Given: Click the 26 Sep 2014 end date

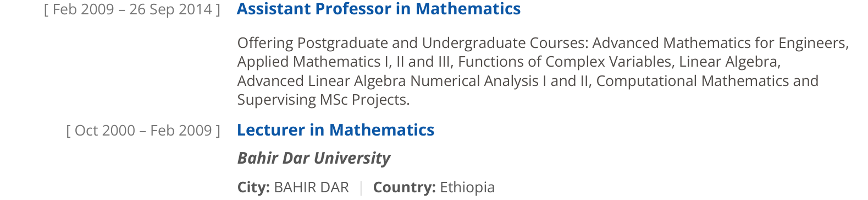Looking at the screenshot, I should (x=170, y=9).
